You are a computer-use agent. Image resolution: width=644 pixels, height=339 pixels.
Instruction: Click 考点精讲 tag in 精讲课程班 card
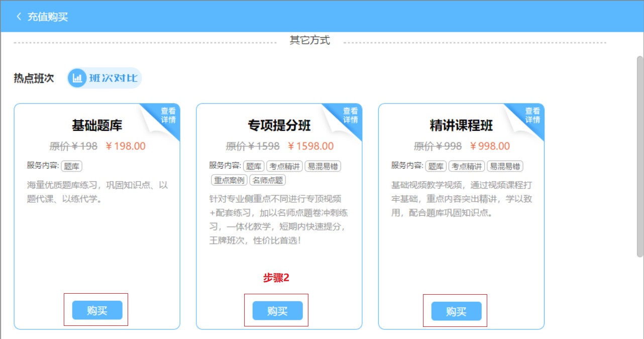click(x=467, y=166)
